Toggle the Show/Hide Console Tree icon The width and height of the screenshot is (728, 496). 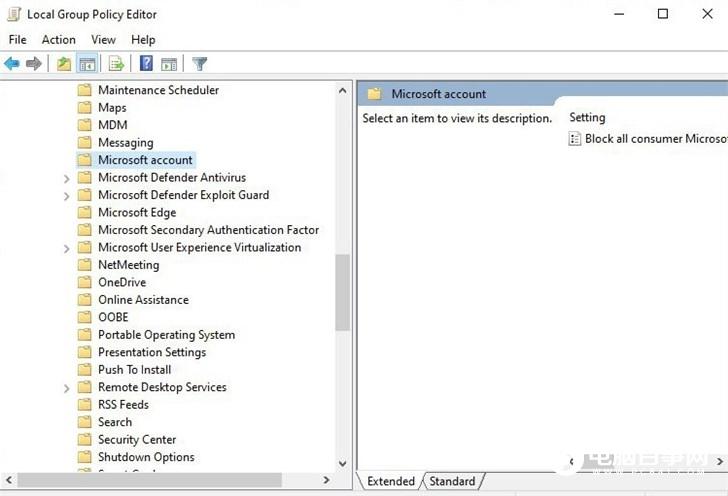coord(87,64)
